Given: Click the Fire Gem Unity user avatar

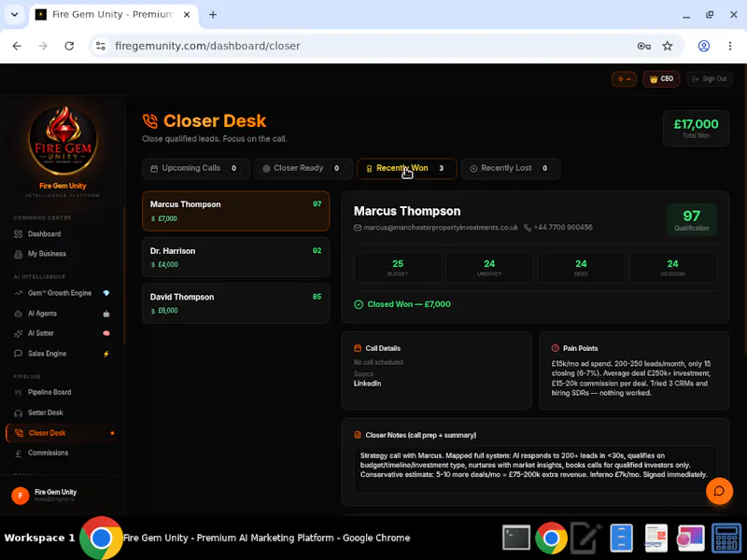Looking at the screenshot, I should click(x=21, y=496).
